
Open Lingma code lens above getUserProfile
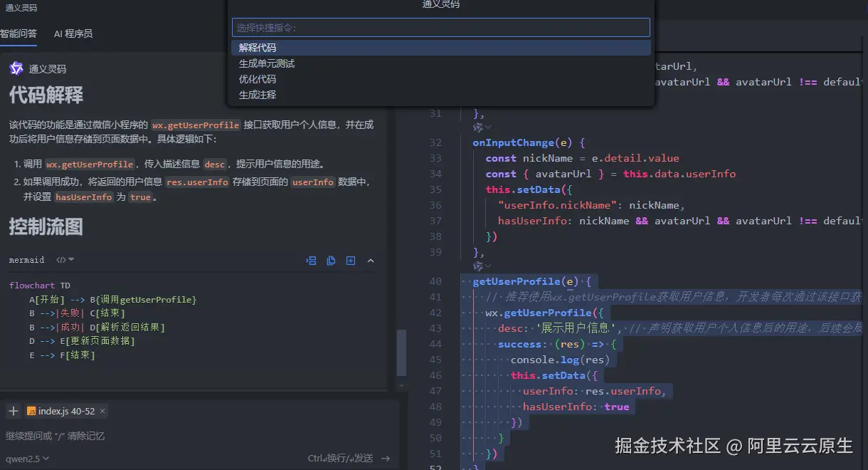(482, 266)
